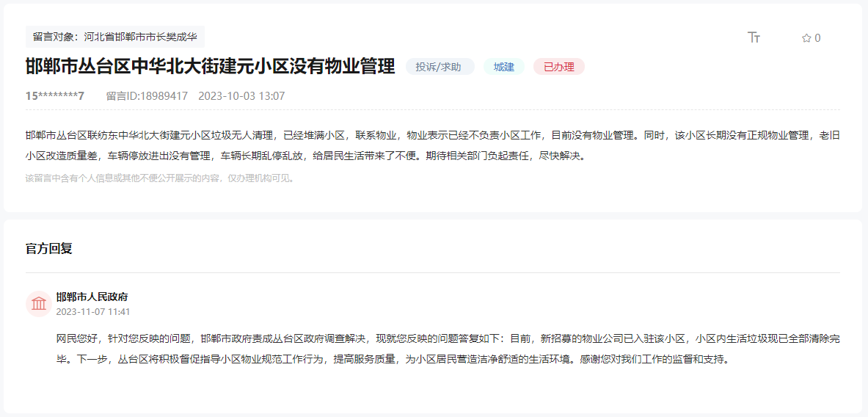Click the post date 2023-10-03 13:07

[x=241, y=95]
